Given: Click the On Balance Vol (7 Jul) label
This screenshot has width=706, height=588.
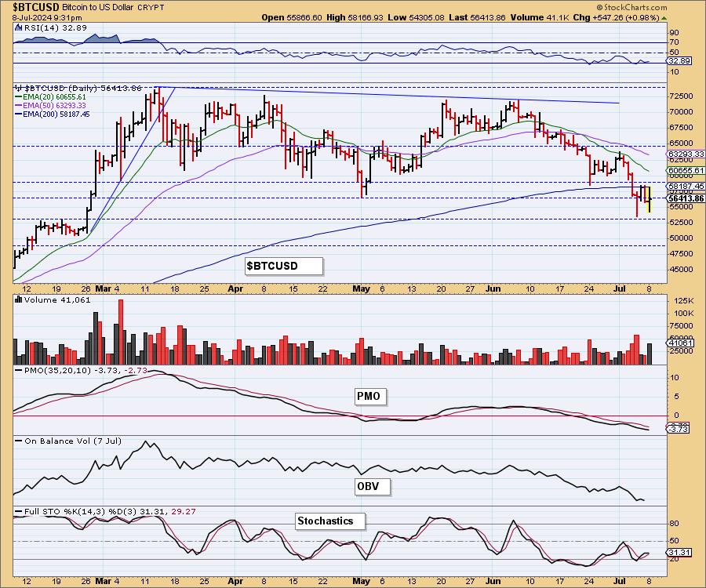Looking at the screenshot, I should 73,441.
